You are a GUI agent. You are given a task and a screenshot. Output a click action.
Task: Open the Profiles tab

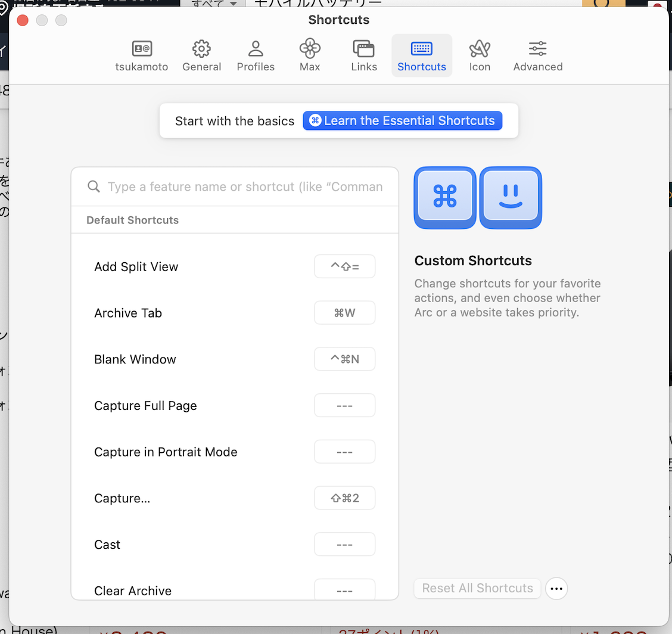point(256,56)
